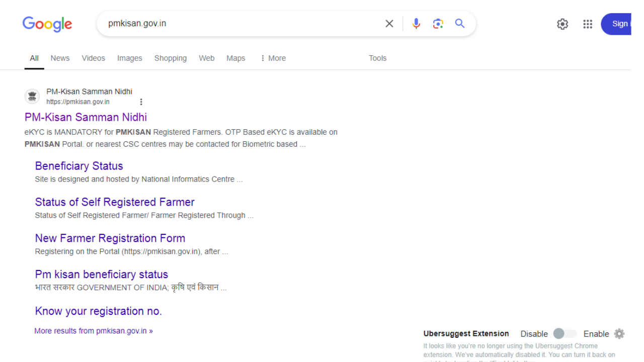The width and height of the screenshot is (644, 362).
Task: Click More results from pmkisan.gov.in
Action: point(94,331)
